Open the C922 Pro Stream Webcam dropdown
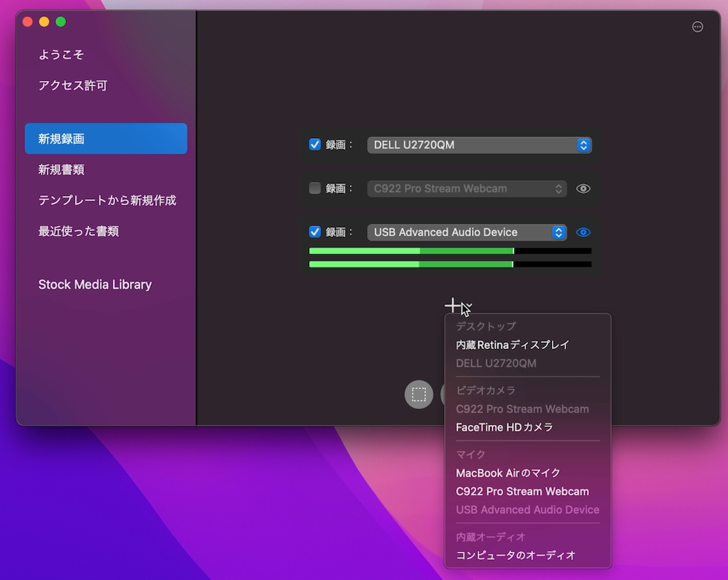728x580 pixels. tap(467, 189)
